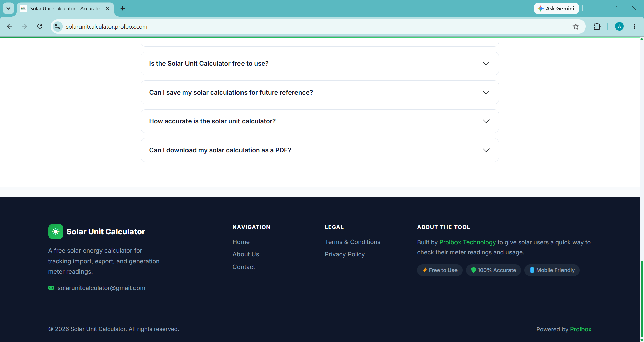Screen dimensions: 644x342
Task: Click the browser forward arrow
Action: 24,26
